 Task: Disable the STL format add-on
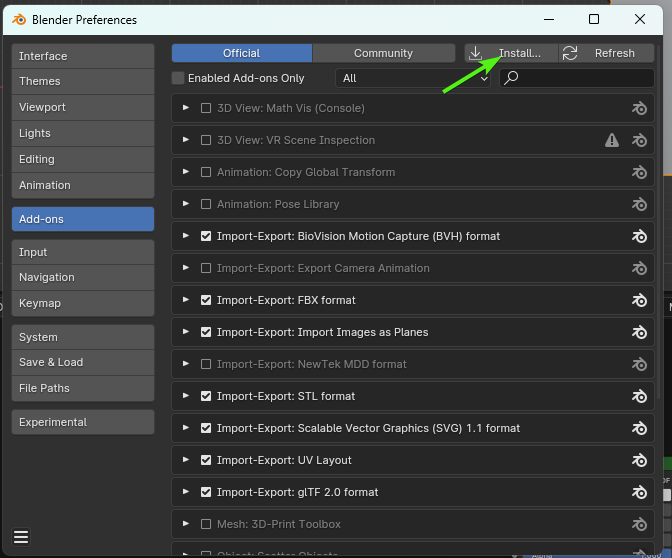(x=206, y=396)
